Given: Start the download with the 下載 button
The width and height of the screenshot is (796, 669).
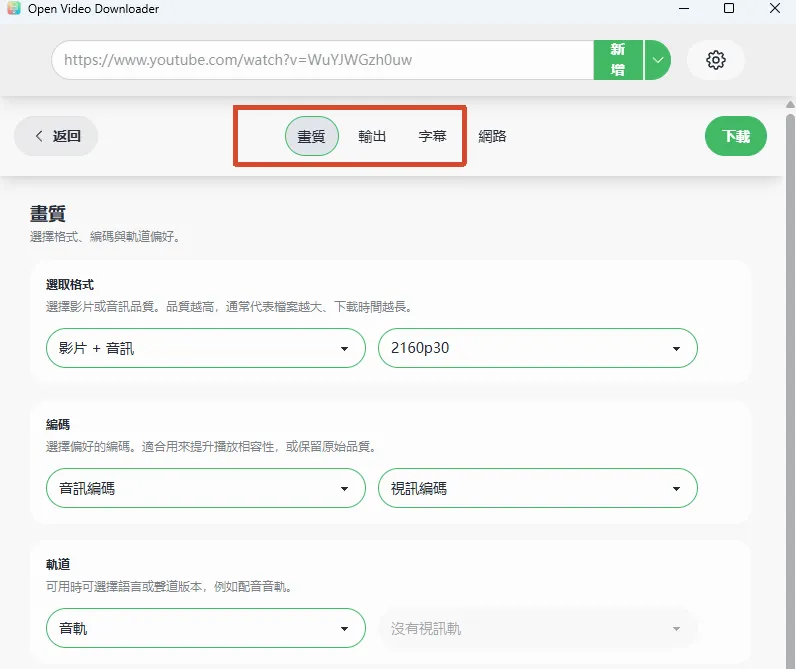Looking at the screenshot, I should [736, 136].
